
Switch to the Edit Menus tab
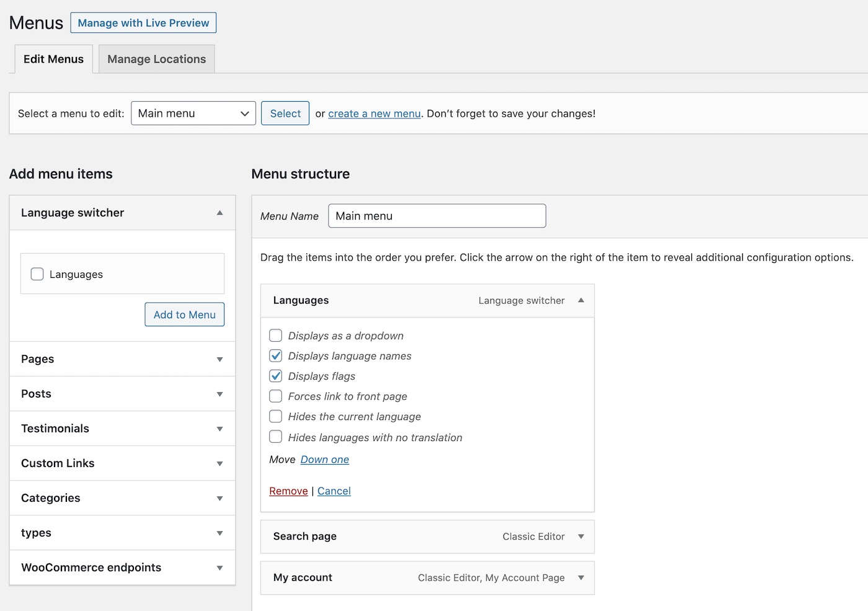click(x=53, y=59)
